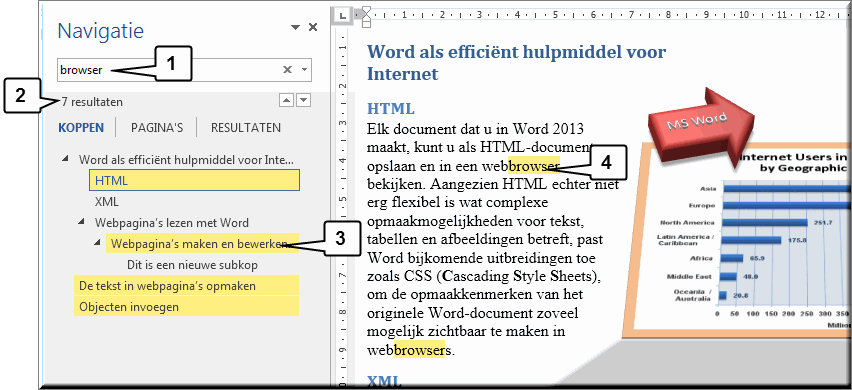Select the XML heading in navigation
Image resolution: width=852 pixels, height=390 pixels.
pos(106,202)
